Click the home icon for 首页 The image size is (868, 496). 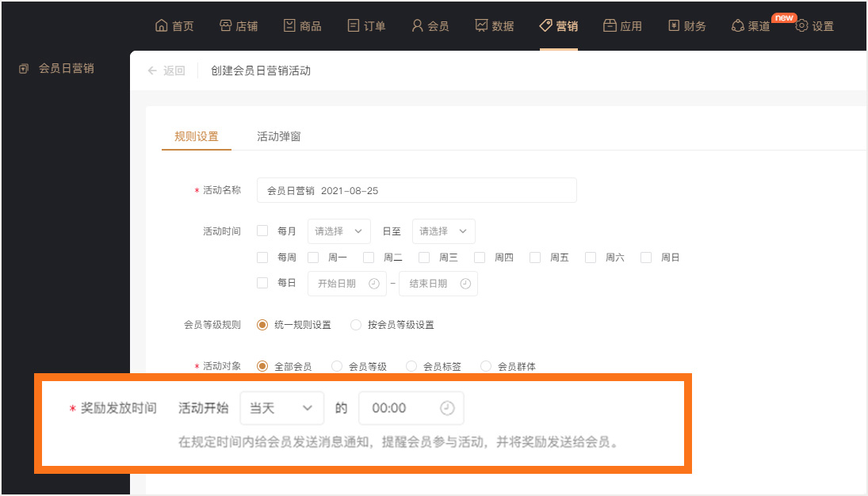tap(162, 25)
